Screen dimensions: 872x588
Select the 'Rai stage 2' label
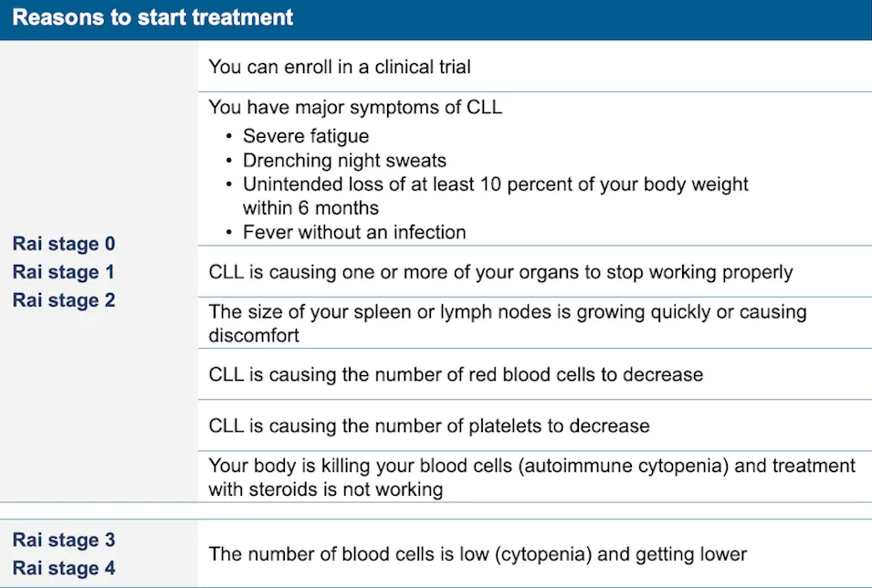coord(64,299)
